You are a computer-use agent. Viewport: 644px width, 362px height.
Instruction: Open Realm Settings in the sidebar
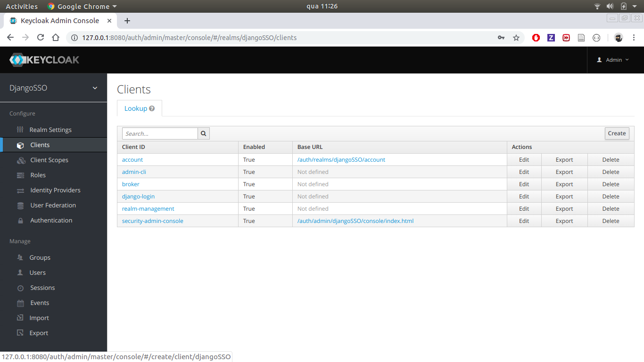pos(50,130)
